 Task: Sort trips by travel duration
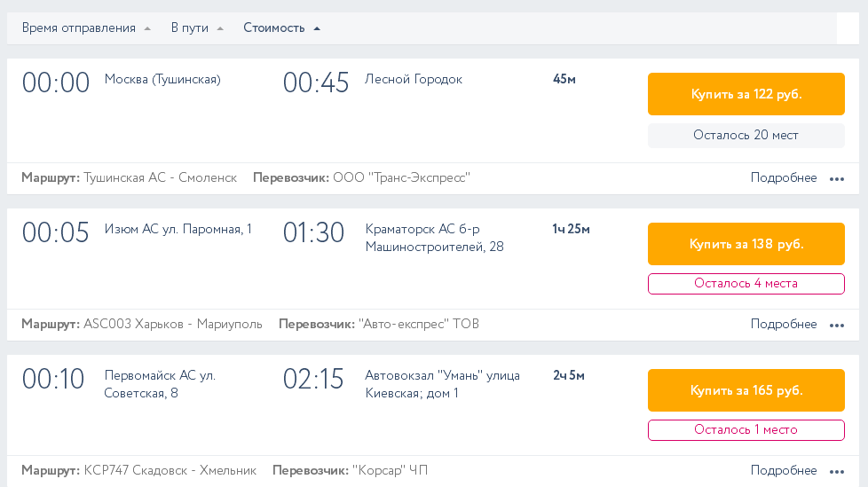point(197,28)
